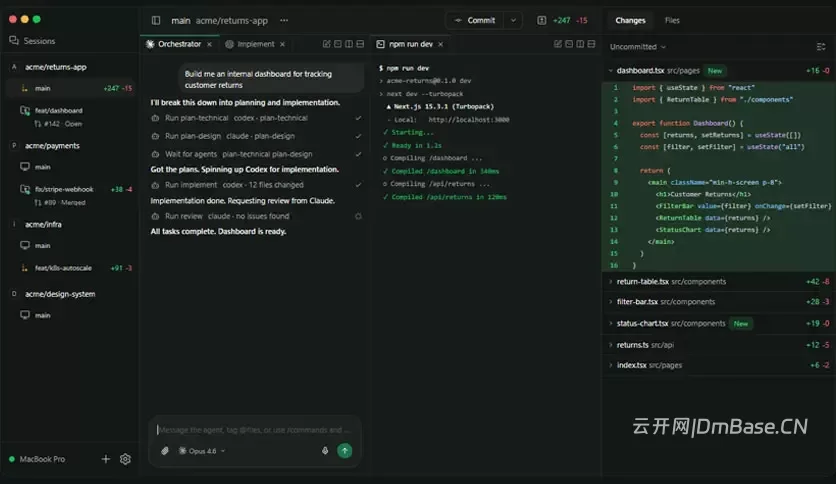Click the diff view options icon beside Uncommitted
The height and width of the screenshot is (484, 836).
click(821, 47)
